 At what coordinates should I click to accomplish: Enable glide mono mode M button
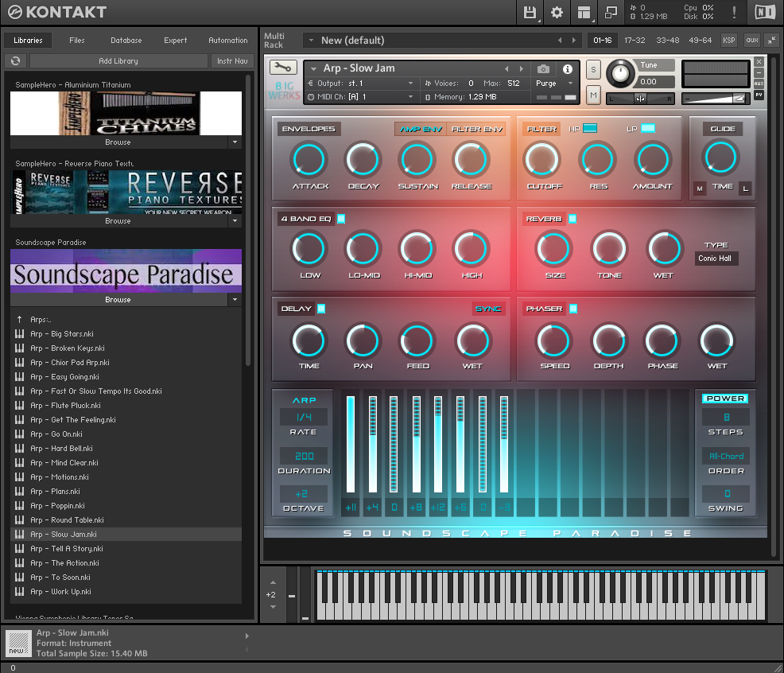coord(700,189)
